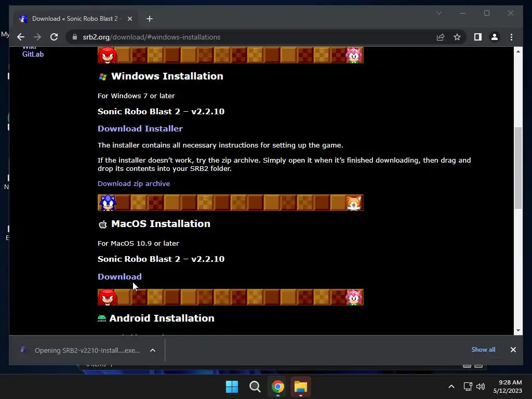Image resolution: width=532 pixels, height=399 pixels.
Task: Click the 'For MacOS 10.9 or later' text
Action: [138, 243]
